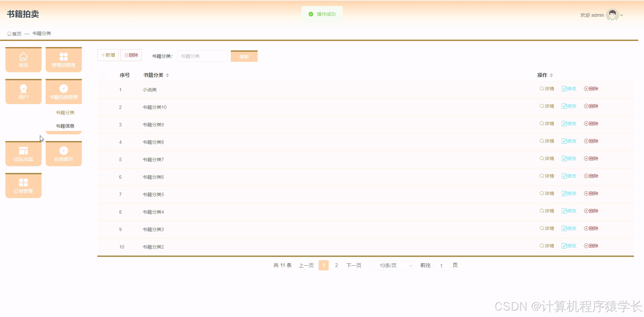Click 删除 for 书籍分类4 row
This screenshot has height=317, width=644.
[x=591, y=211]
